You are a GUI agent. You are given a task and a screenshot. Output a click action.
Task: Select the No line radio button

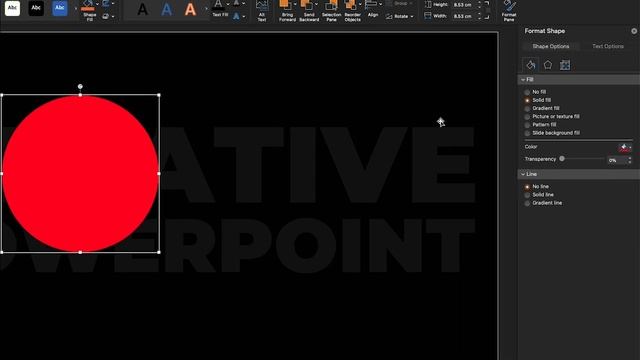pyautogui.click(x=527, y=187)
